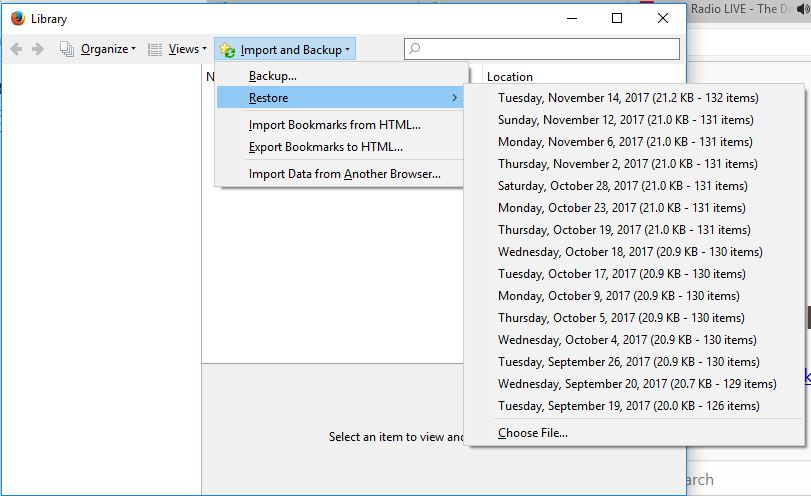
Task: Restore backup from Thursday, October 5, 2017
Action: [635, 318]
